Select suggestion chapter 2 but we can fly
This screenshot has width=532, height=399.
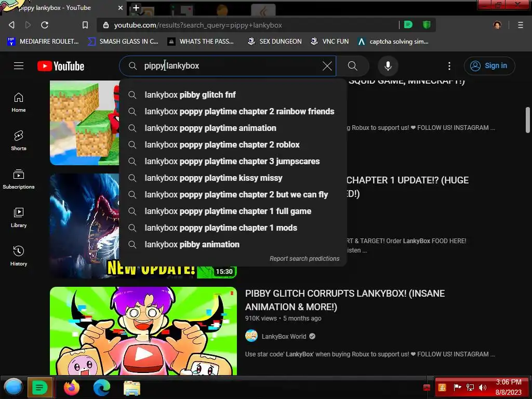click(233, 194)
